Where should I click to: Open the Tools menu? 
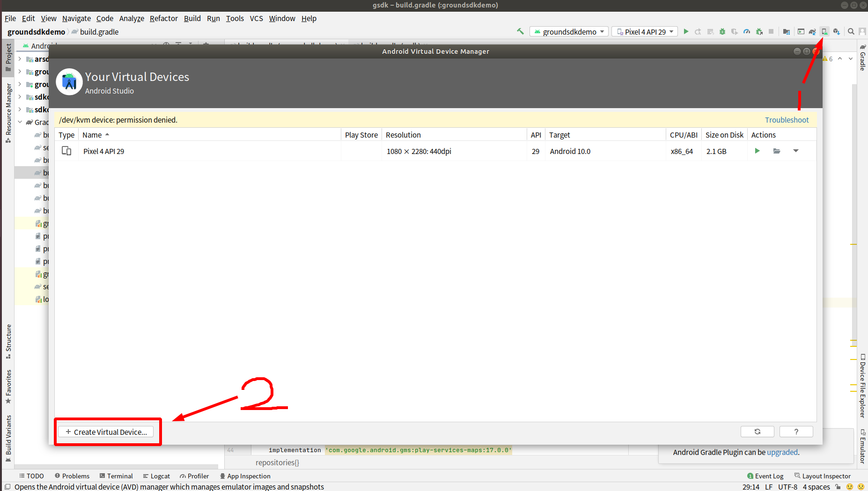235,18
